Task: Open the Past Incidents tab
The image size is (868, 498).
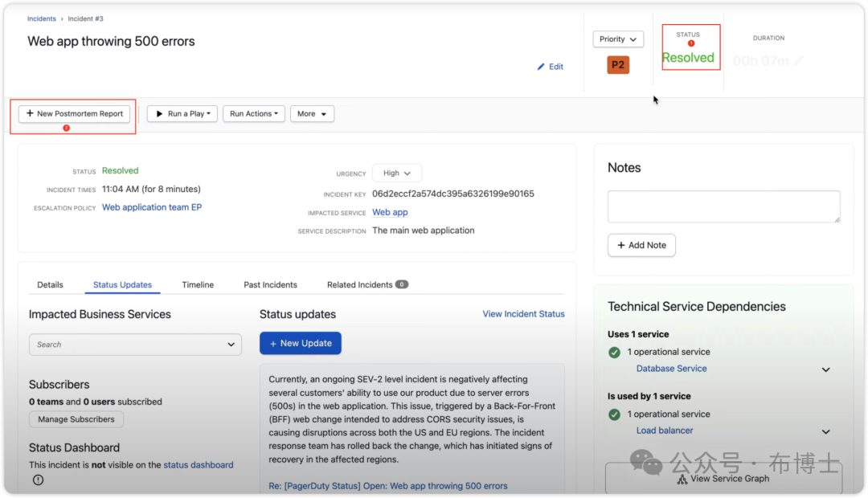Action: pyautogui.click(x=270, y=284)
